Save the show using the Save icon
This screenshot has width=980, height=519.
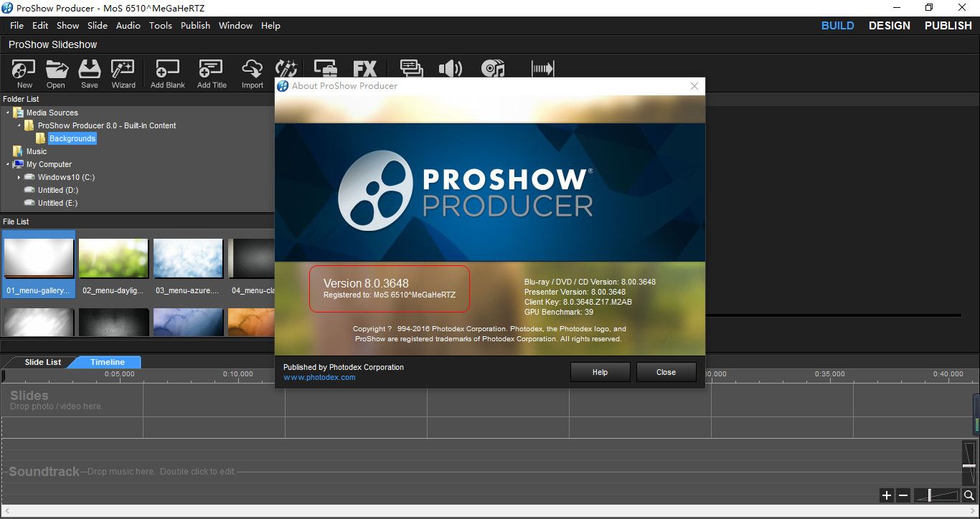90,74
